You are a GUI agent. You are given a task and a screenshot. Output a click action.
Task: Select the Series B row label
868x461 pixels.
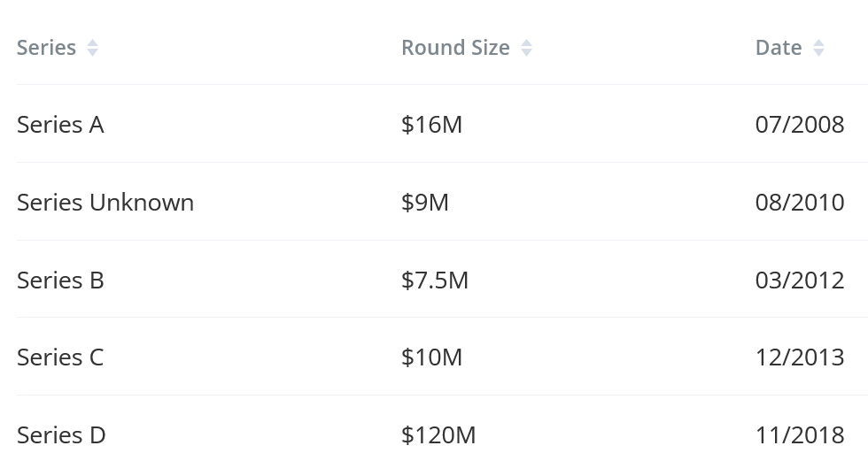pyautogui.click(x=60, y=280)
